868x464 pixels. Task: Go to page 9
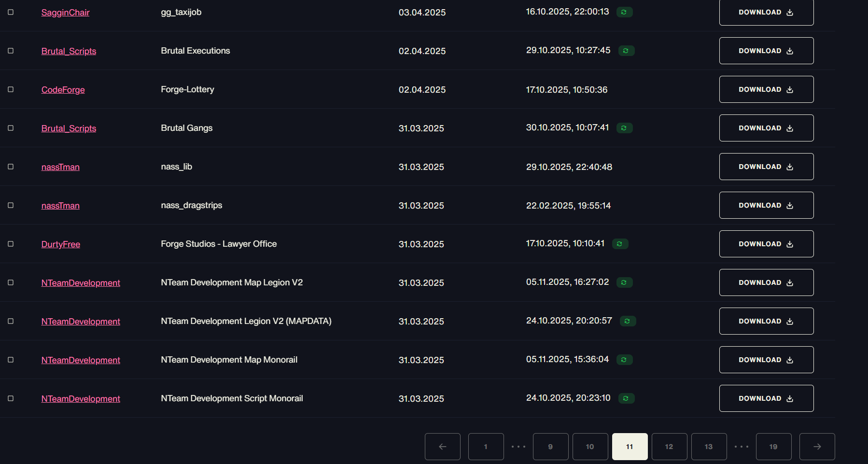pyautogui.click(x=551, y=447)
